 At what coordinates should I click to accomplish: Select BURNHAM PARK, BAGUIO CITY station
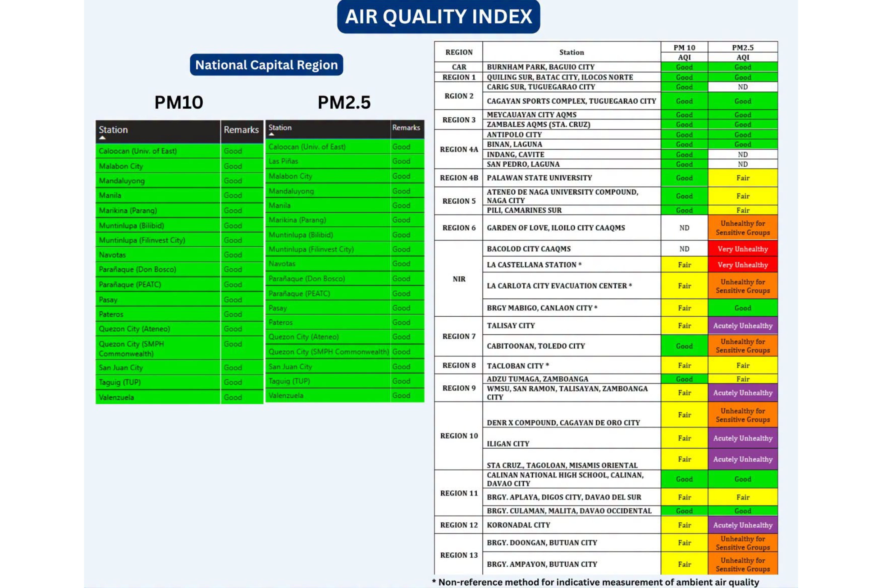tap(572, 67)
